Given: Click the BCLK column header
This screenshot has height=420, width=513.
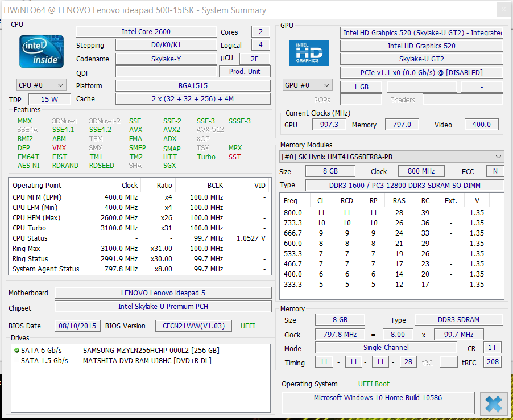Looking at the screenshot, I should click(215, 186).
